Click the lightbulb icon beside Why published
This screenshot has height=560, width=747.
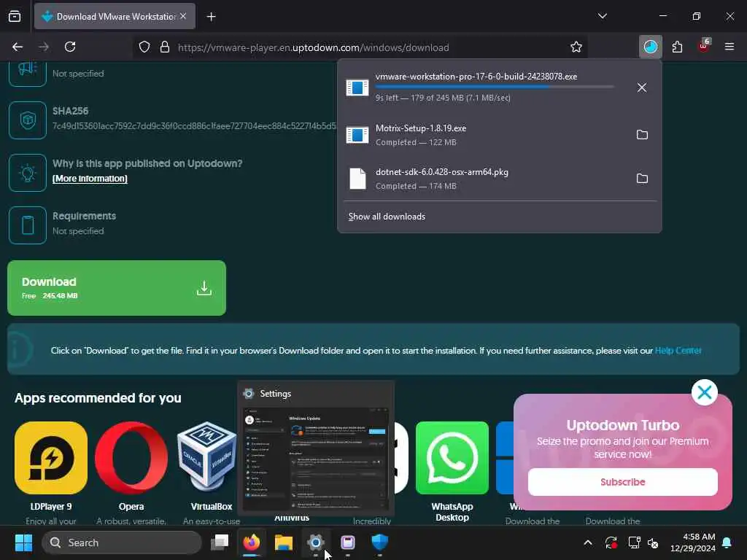point(28,173)
